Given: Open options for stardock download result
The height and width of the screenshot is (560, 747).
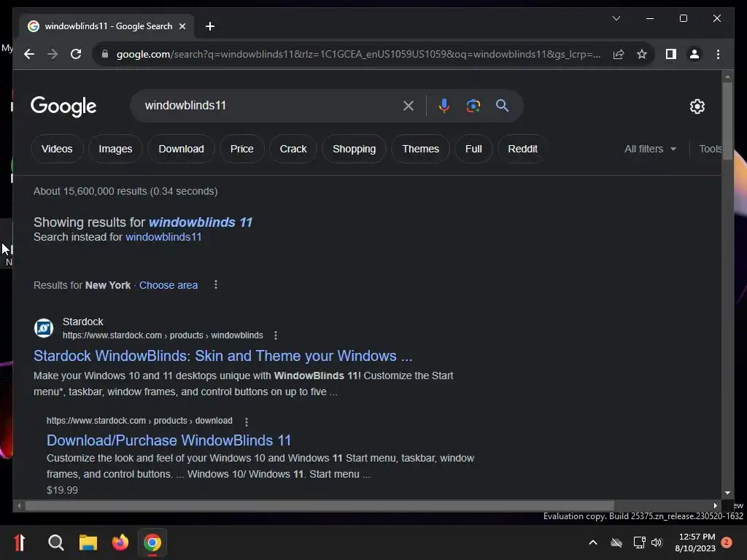Looking at the screenshot, I should [247, 421].
